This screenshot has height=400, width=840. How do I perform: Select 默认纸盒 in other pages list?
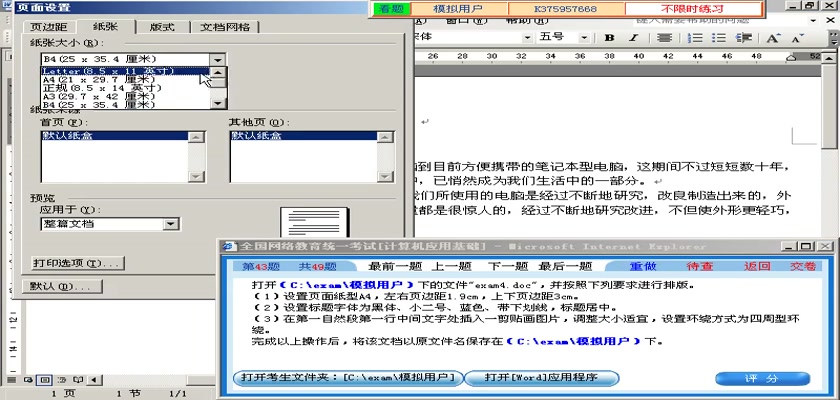304,136
